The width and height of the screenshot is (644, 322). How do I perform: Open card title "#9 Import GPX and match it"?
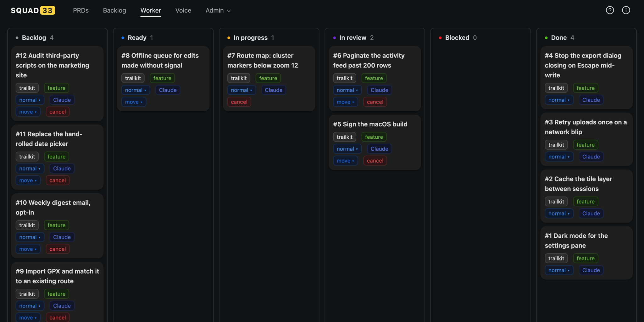[57, 276]
